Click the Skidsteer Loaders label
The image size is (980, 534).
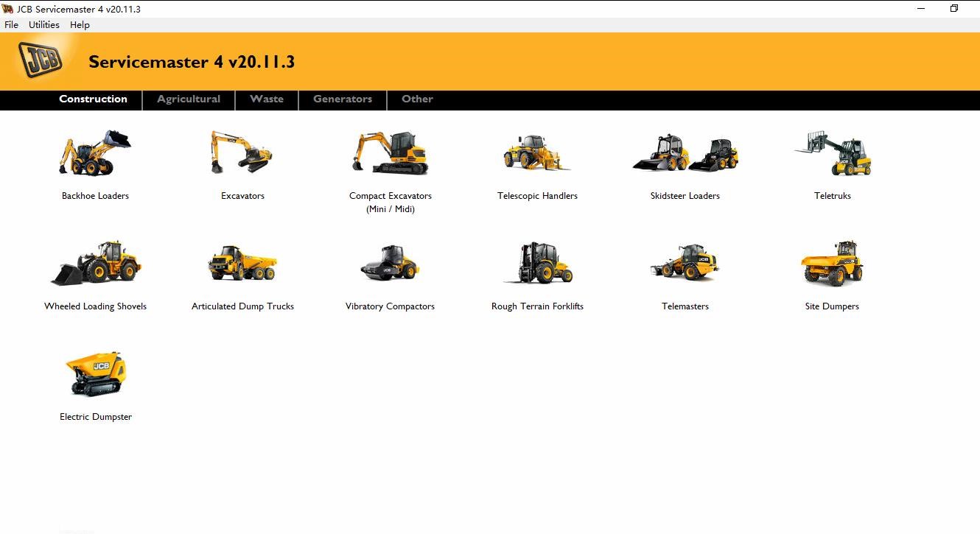pyautogui.click(x=685, y=196)
